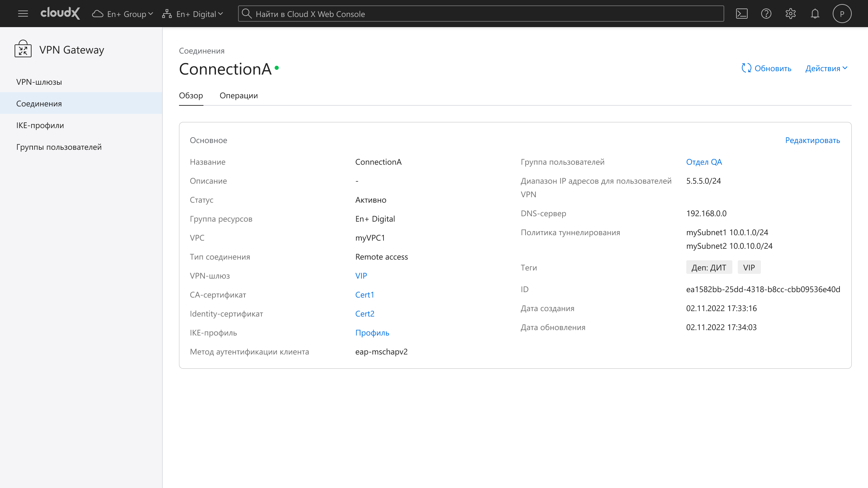Go to VPN-шлюзы in sidebar
The image size is (868, 488).
39,82
